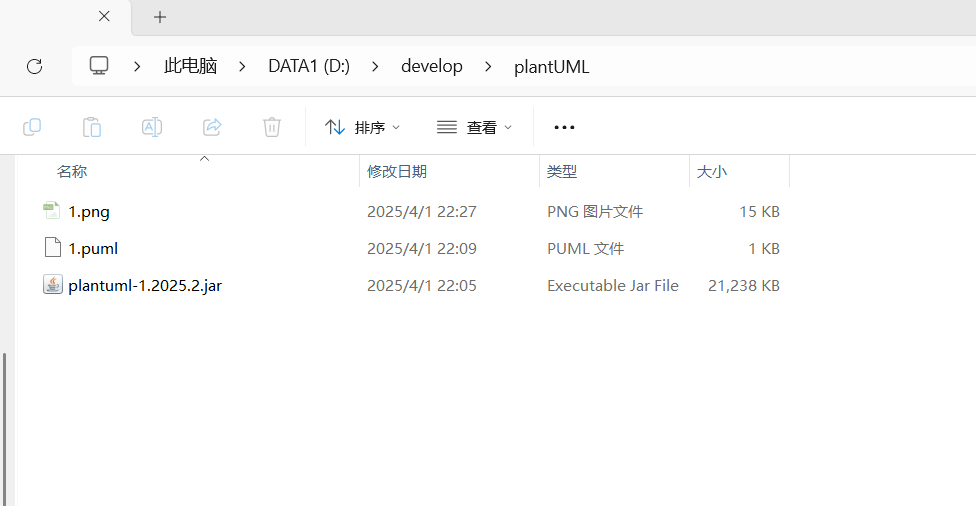The width and height of the screenshot is (976, 506).
Task: Go to DATA1 (D:) in breadcrumb
Action: tap(308, 66)
